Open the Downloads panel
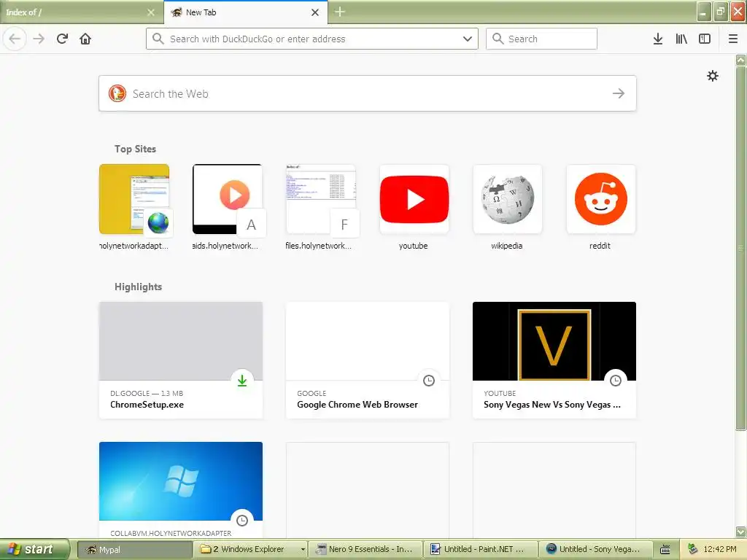747x560 pixels. click(x=658, y=39)
